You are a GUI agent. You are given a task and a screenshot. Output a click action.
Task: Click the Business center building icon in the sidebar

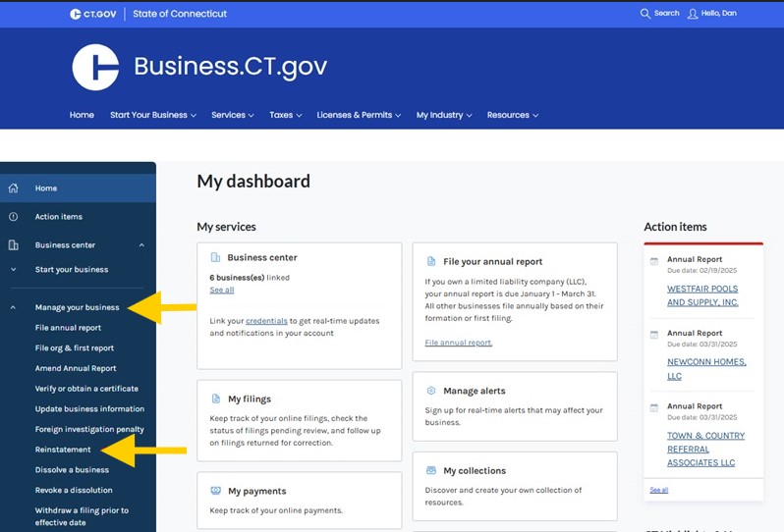14,244
